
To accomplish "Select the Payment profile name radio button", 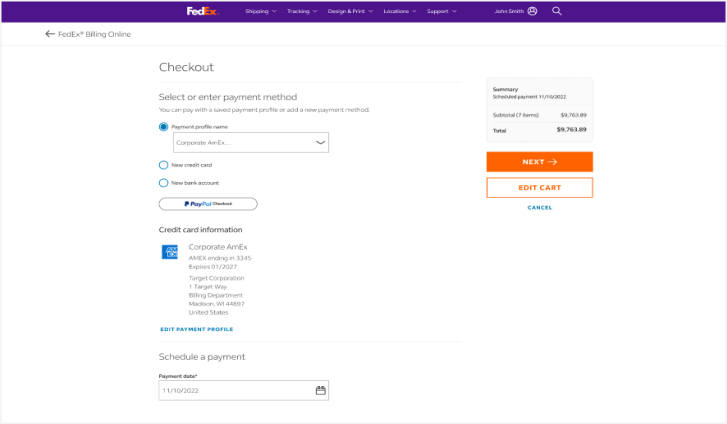I will click(164, 127).
